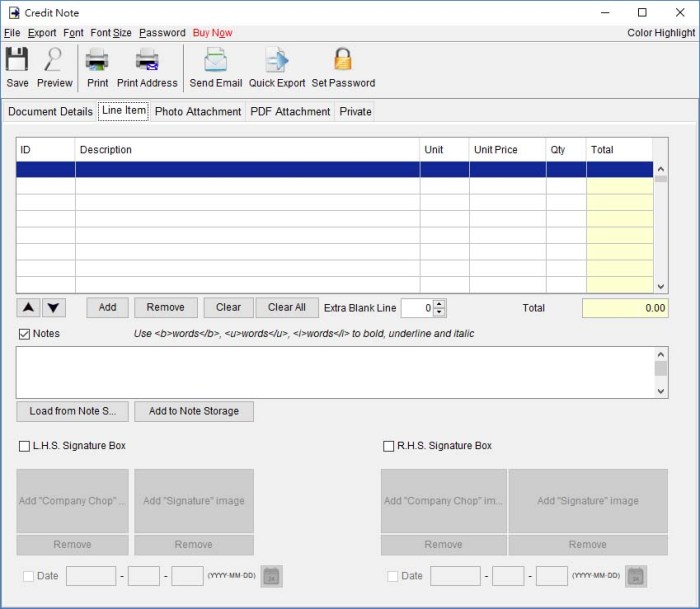Click the L.H.S. date year field
Image resolution: width=700 pixels, height=609 pixels.
coord(91,576)
